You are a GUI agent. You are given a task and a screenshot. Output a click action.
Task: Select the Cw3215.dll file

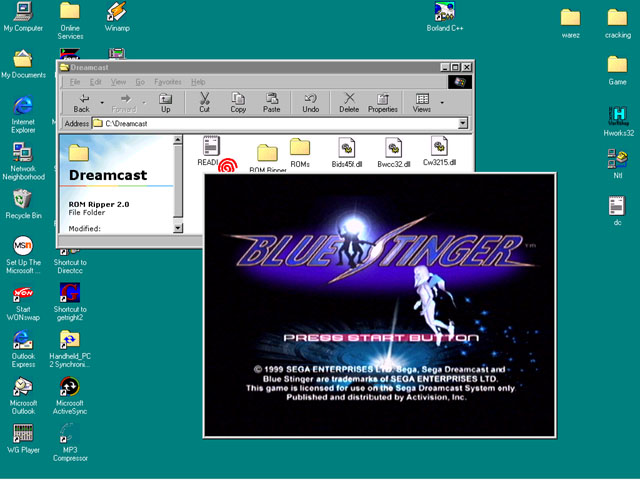[x=439, y=151]
